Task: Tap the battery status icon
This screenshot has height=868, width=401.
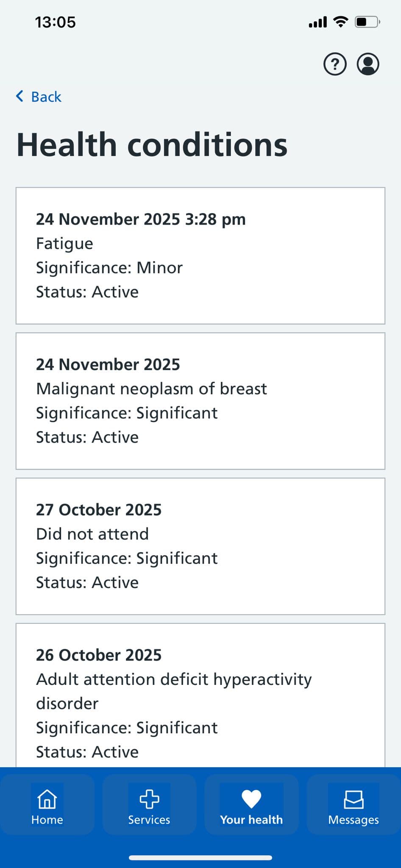Action: pyautogui.click(x=367, y=22)
